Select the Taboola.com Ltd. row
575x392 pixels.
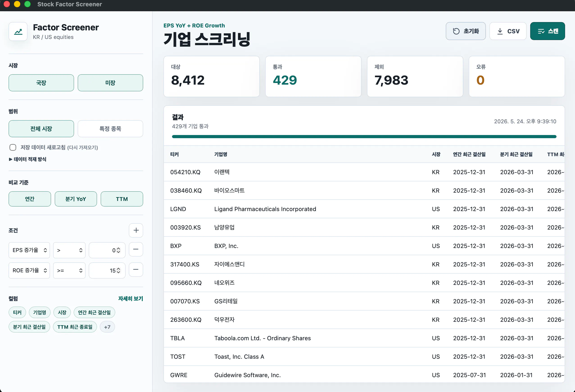coord(364,338)
